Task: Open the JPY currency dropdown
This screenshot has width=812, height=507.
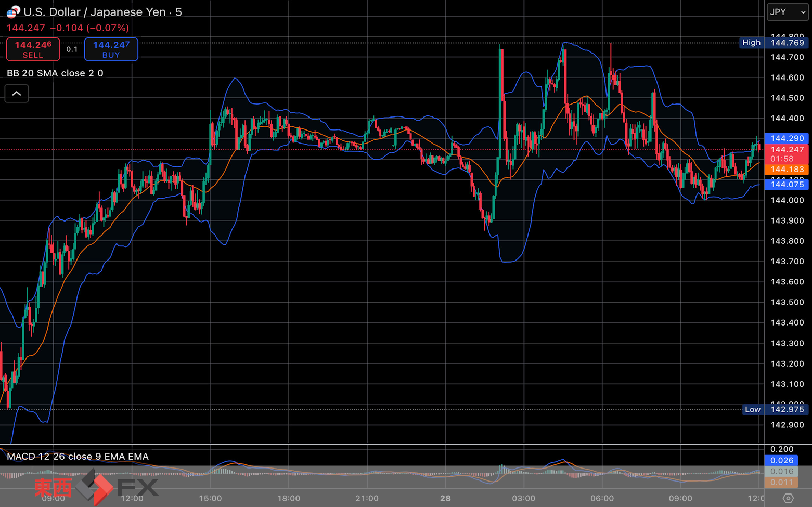Action: pyautogui.click(x=788, y=12)
